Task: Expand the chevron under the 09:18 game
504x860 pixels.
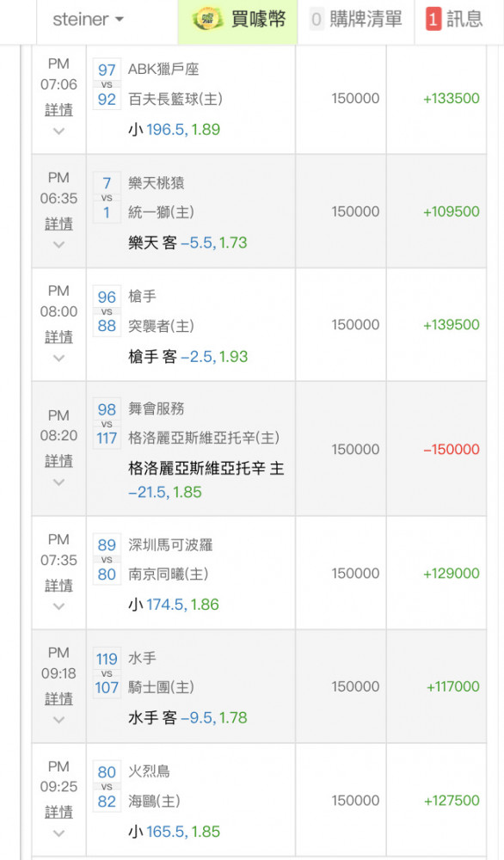Action: coord(58,720)
